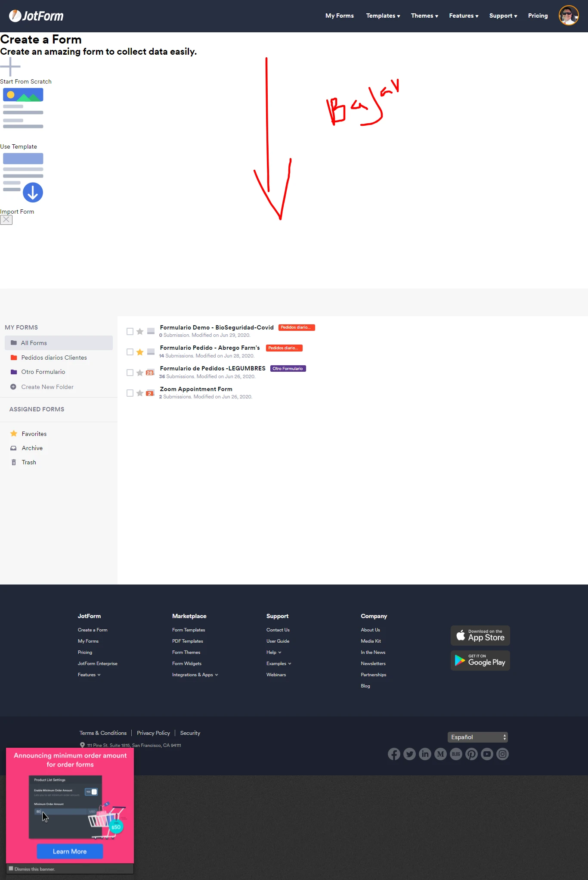Open Contact Us footer link
The image size is (588, 880).
278,630
